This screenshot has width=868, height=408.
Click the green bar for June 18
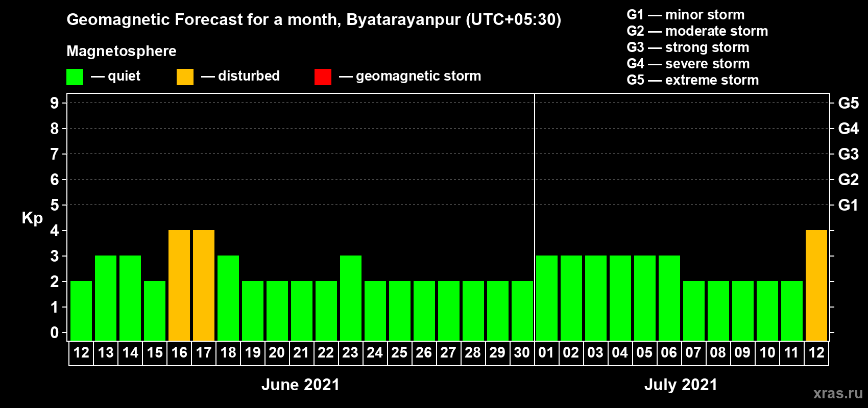(228, 298)
